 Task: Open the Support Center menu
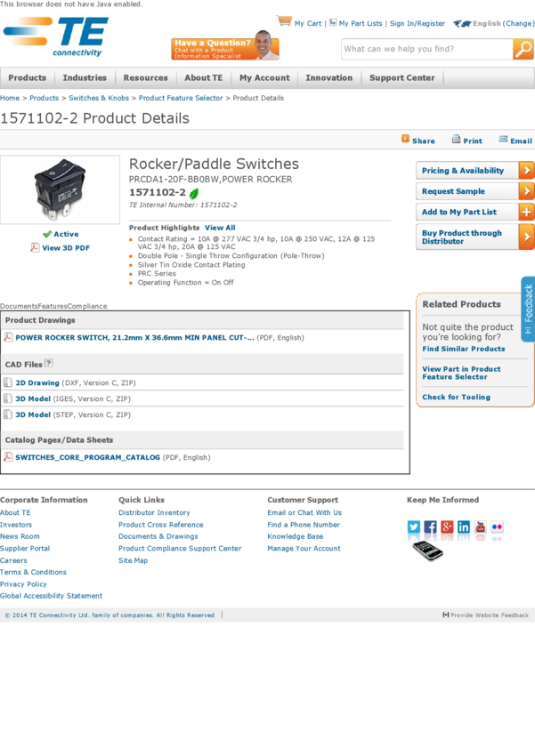401,78
